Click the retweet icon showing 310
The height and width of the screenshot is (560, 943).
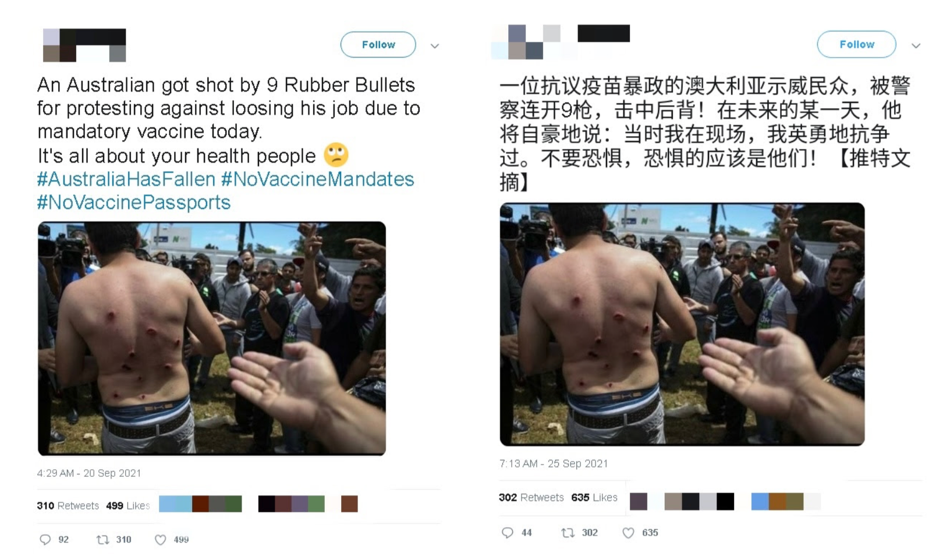[102, 540]
